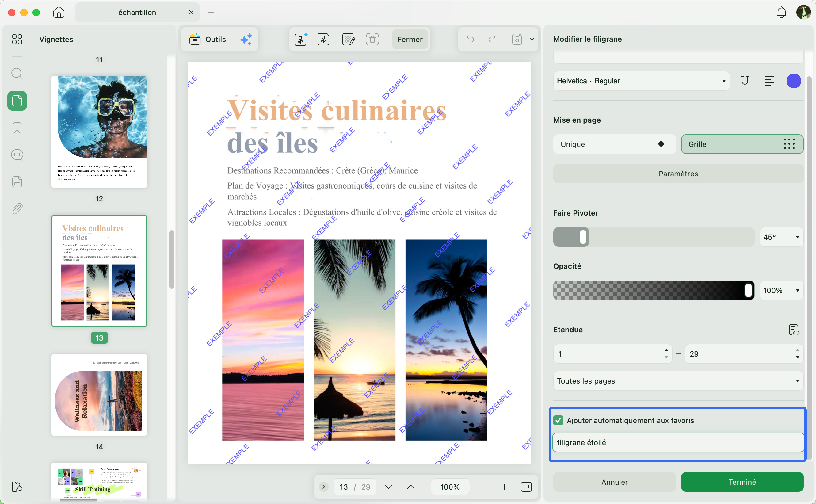Expand the save options dropdown arrow

click(x=532, y=39)
